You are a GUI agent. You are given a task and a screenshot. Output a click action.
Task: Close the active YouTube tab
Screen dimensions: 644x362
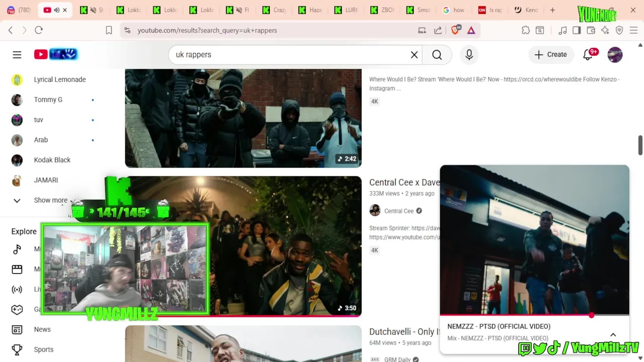pos(65,10)
